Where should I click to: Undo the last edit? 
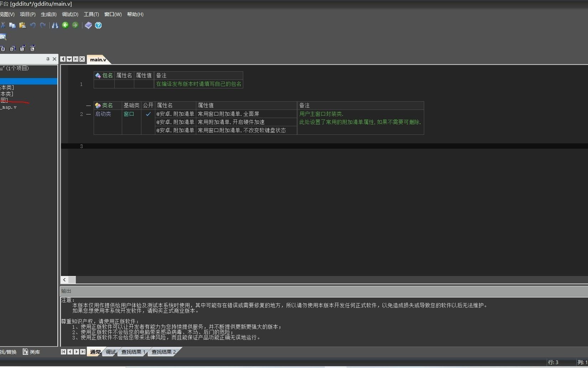[33, 25]
